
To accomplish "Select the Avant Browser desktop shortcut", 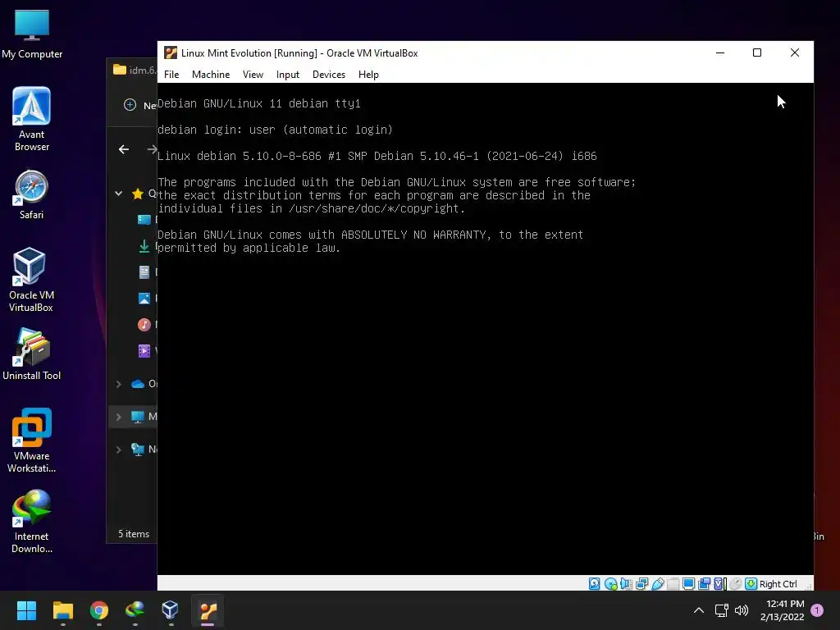I will 32,119.
